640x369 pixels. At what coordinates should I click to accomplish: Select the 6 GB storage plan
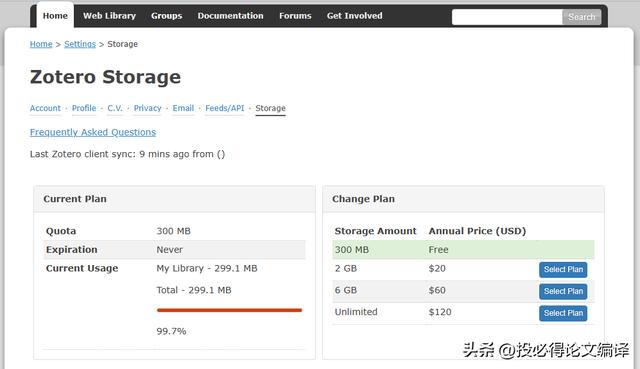pos(563,291)
